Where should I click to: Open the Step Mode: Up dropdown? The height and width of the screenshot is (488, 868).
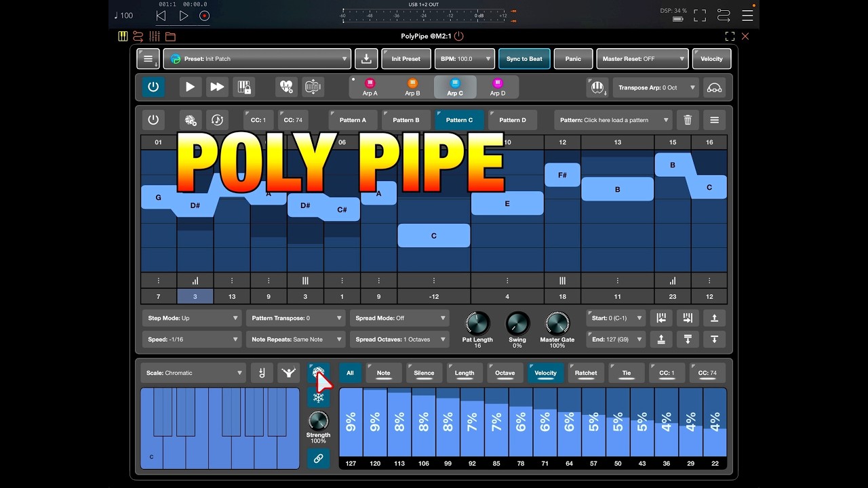click(192, 318)
